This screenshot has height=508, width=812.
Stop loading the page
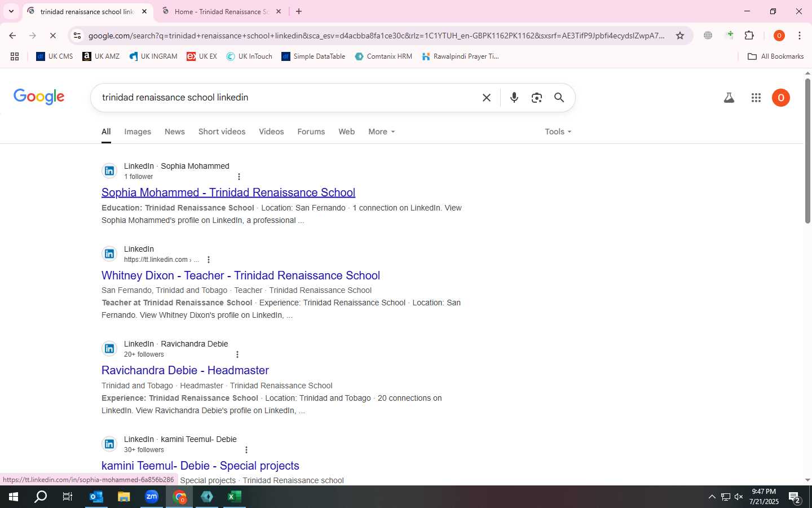52,36
